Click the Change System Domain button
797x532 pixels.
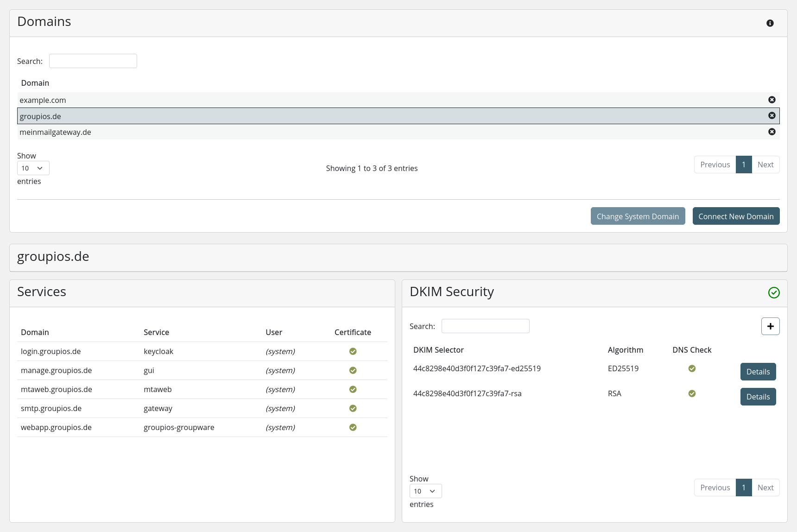(638, 216)
